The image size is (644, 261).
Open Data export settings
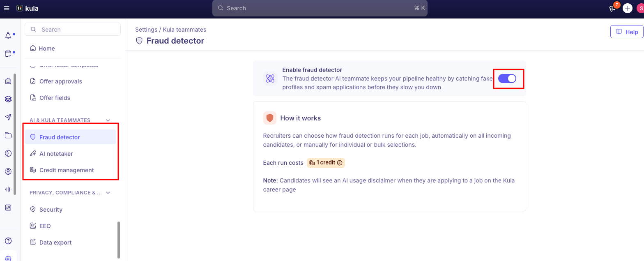pos(70,243)
